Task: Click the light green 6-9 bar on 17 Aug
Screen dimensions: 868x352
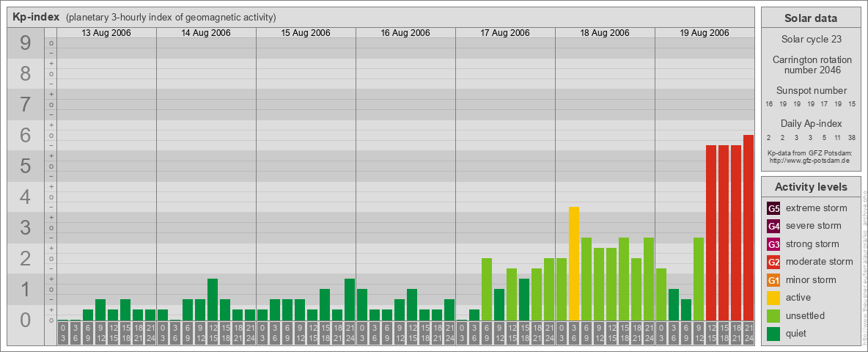Action: (487, 290)
